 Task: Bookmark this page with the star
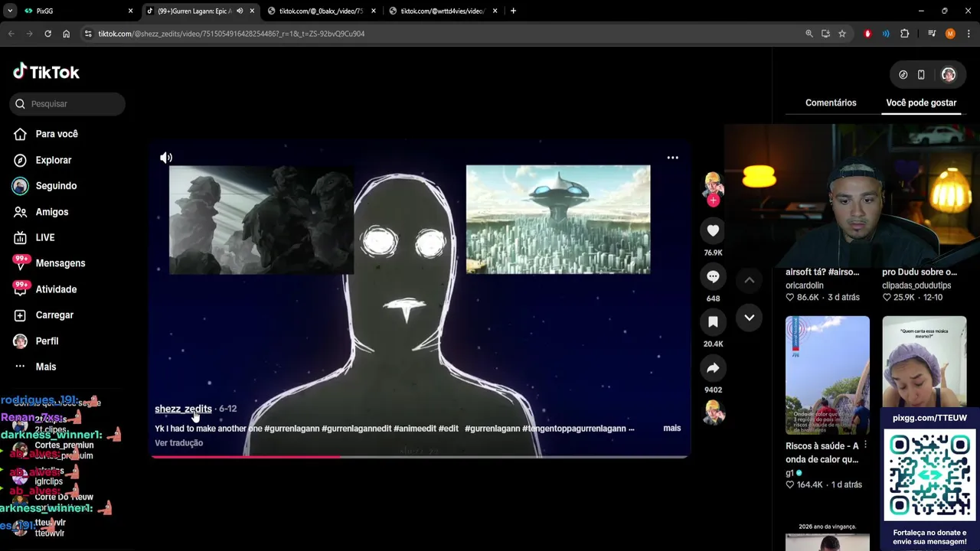pyautogui.click(x=842, y=34)
